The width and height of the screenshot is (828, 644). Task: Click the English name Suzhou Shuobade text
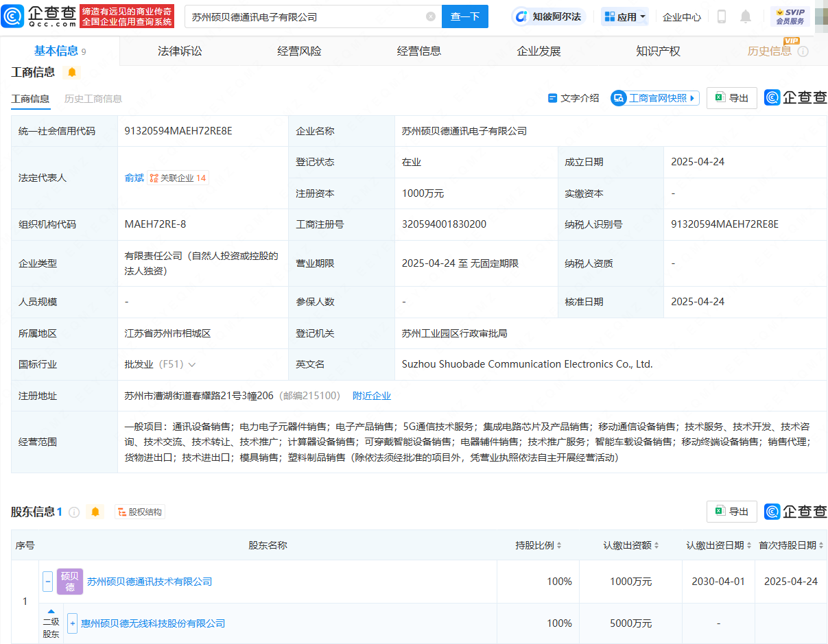tap(528, 364)
